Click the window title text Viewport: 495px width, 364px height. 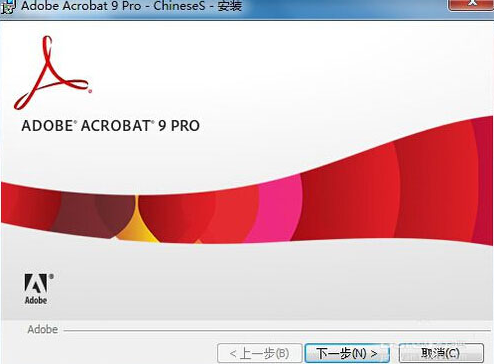(x=131, y=6)
